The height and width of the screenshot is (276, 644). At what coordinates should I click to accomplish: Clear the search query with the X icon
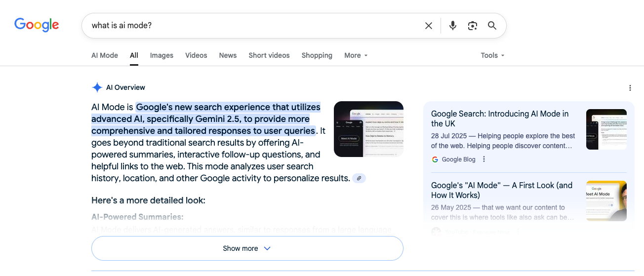(429, 26)
